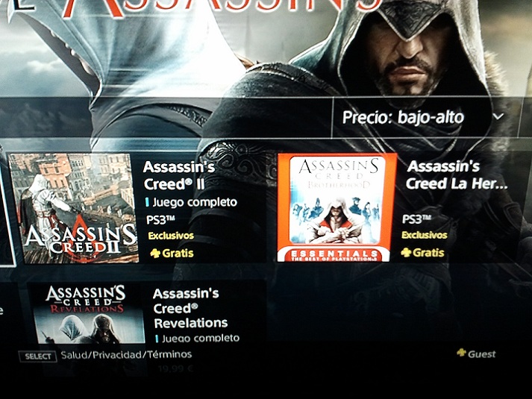Click the chevron arrow beside Precio sort

tap(498, 116)
